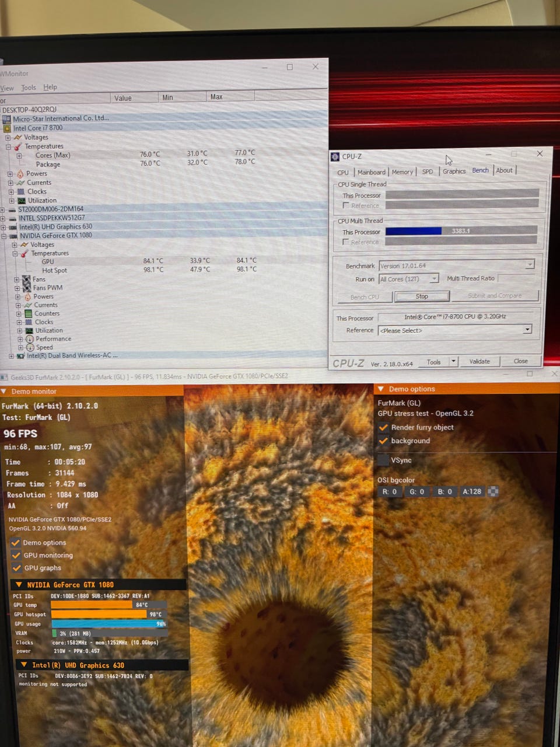
Task: Click the Fans icon under GTX 1080
Action: (26, 280)
